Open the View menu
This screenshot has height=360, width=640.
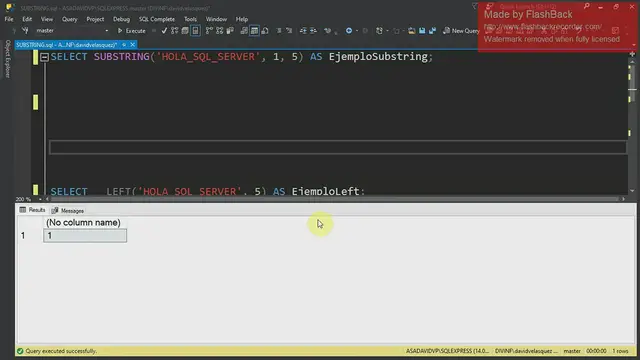(47, 19)
